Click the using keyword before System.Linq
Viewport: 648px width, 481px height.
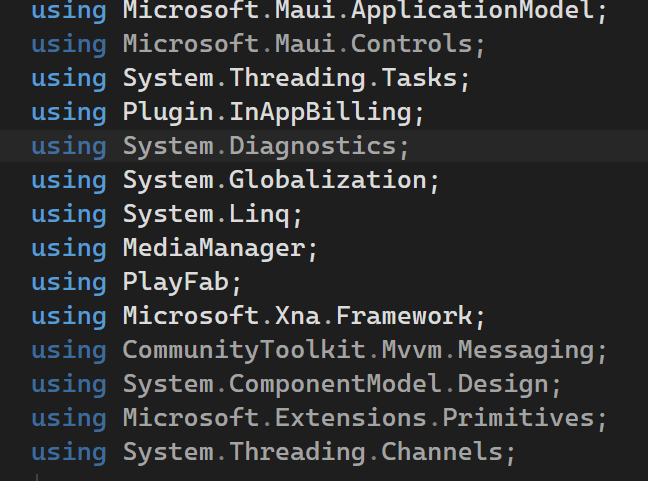point(69,215)
